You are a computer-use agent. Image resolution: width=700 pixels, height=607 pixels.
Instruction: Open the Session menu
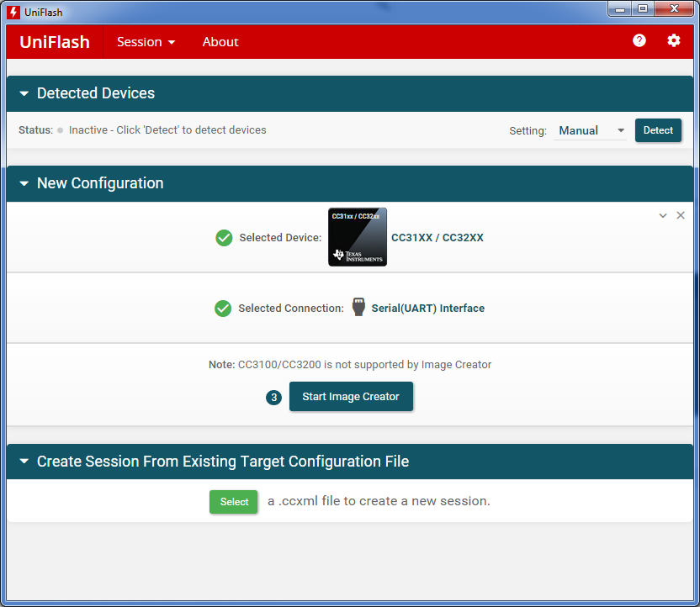[146, 42]
